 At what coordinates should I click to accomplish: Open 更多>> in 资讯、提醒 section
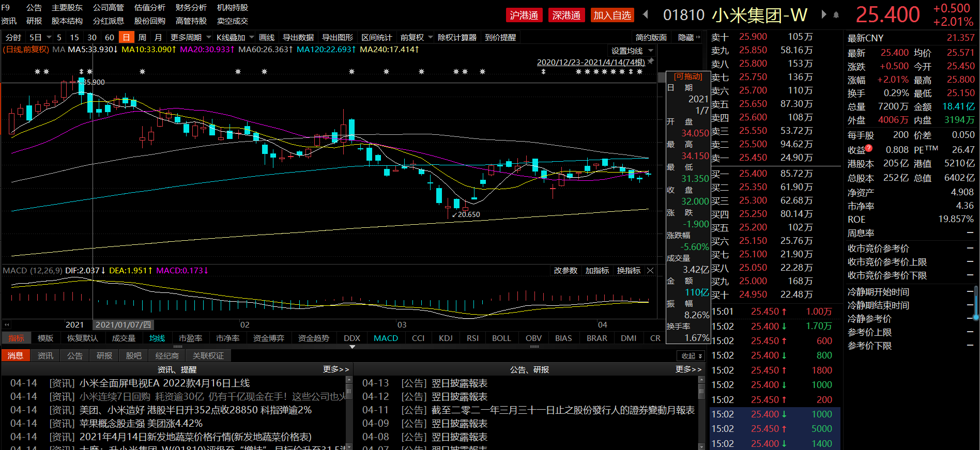pyautogui.click(x=336, y=369)
